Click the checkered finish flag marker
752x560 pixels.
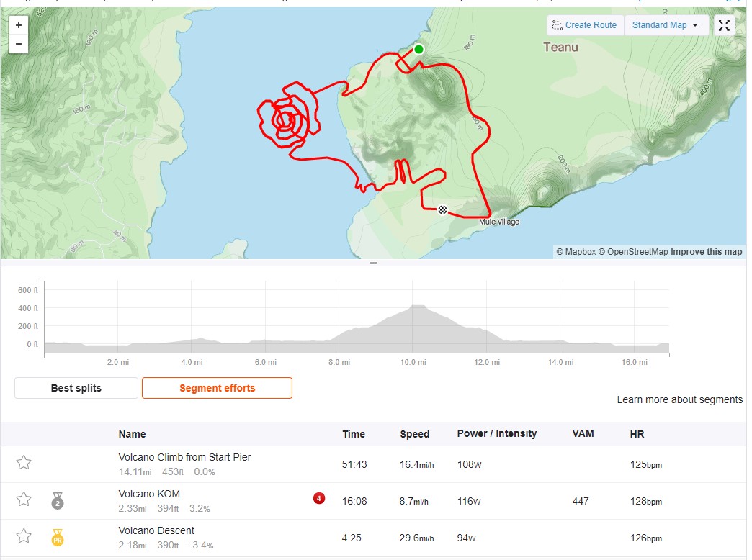pos(442,209)
